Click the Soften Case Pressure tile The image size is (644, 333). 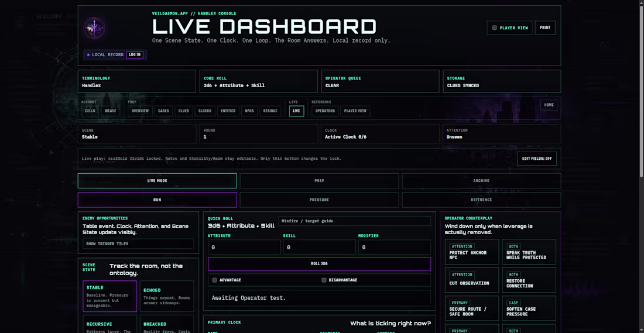[529, 308]
